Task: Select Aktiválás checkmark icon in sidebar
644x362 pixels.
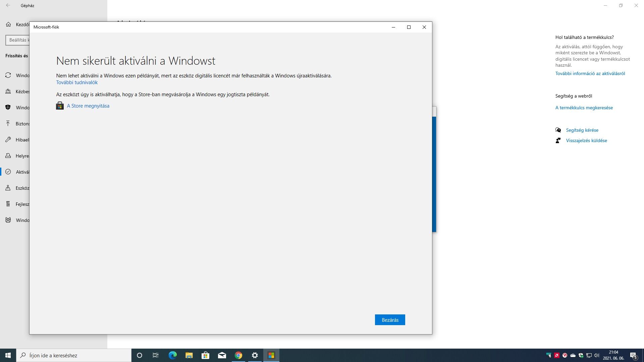Action: (x=8, y=172)
